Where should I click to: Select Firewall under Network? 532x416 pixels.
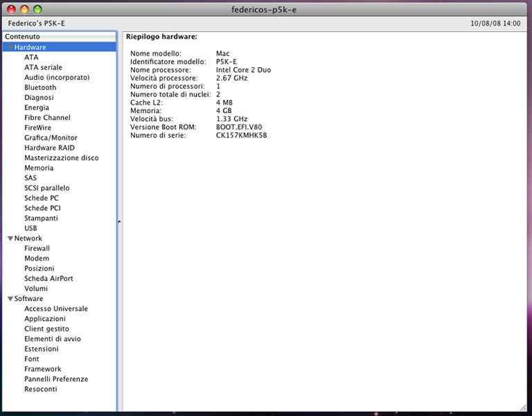pos(37,248)
